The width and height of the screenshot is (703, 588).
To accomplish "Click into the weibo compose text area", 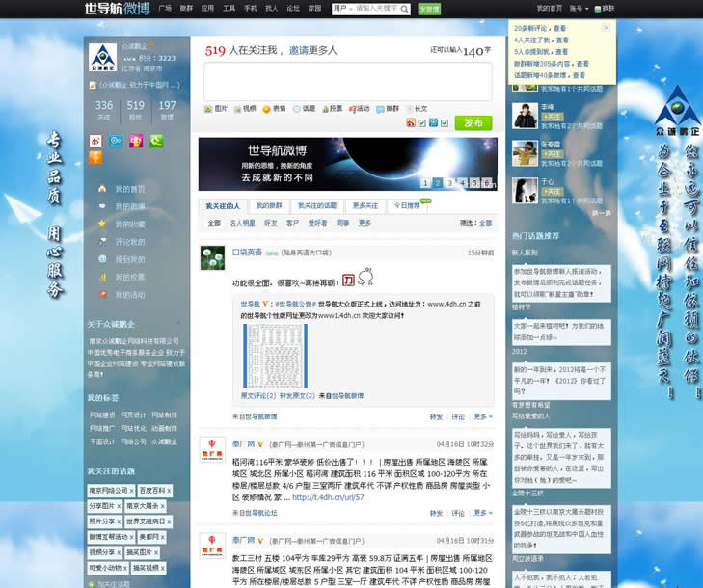I will pos(348,82).
